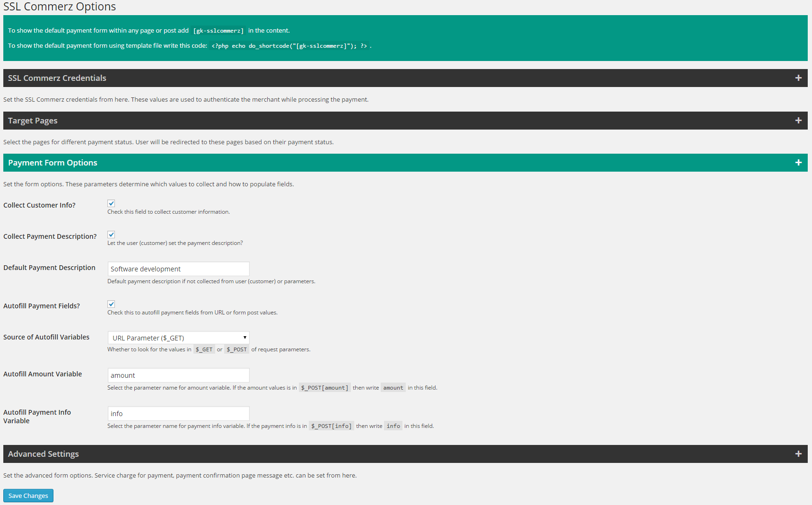Click the $_POST[amount] code text

[325, 388]
